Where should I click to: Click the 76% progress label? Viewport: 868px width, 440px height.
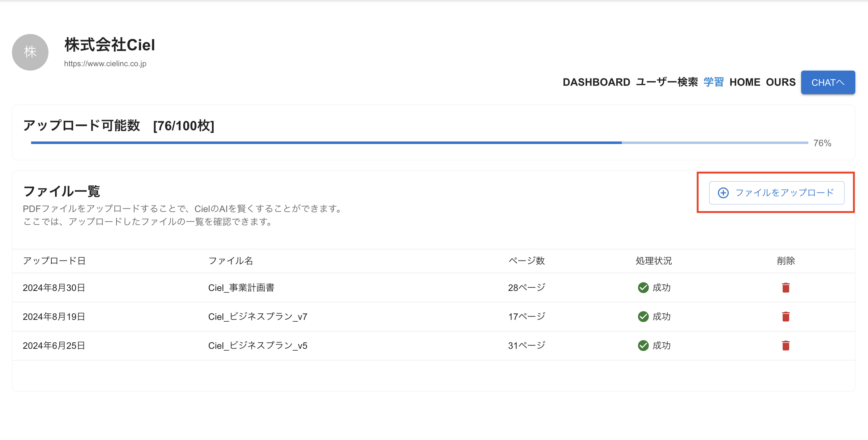click(x=822, y=143)
